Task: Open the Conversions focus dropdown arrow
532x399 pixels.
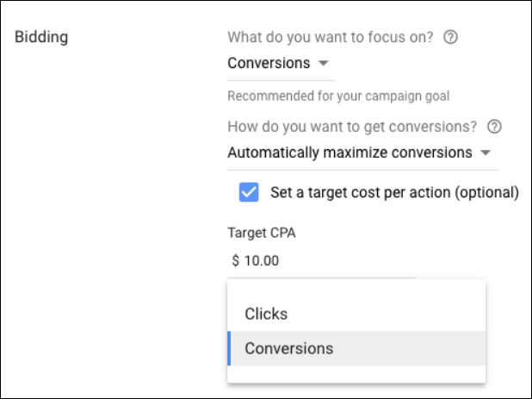Action: coord(324,63)
